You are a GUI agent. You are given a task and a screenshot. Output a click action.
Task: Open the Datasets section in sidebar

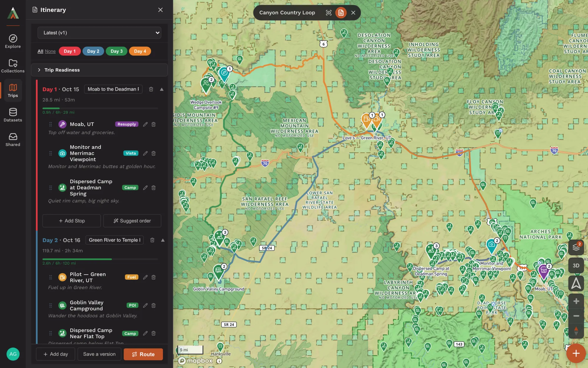click(x=13, y=115)
